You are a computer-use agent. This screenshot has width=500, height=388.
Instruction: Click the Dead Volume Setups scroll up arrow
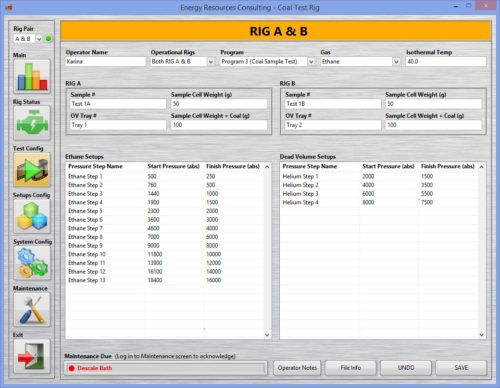pos(482,167)
